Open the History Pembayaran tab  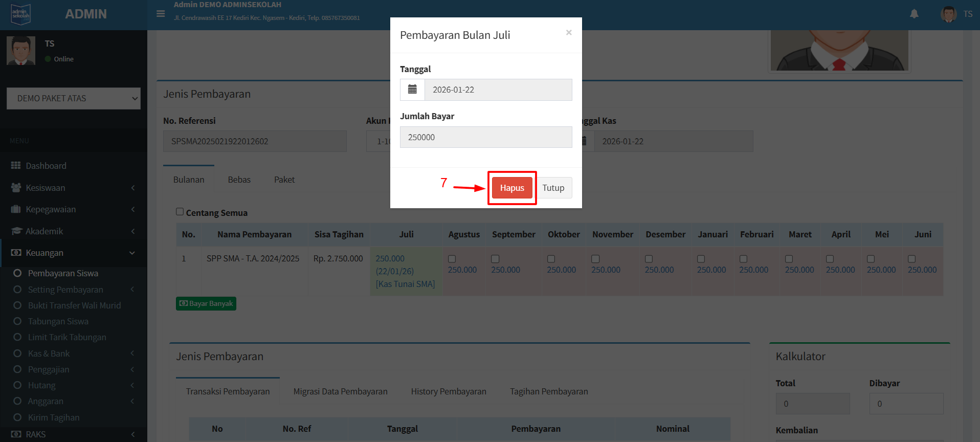pos(448,391)
